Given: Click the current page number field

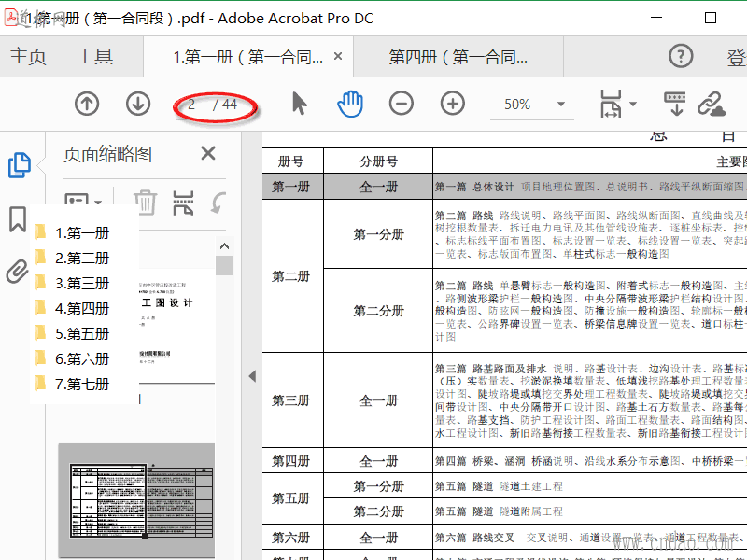Looking at the screenshot, I should (191, 105).
